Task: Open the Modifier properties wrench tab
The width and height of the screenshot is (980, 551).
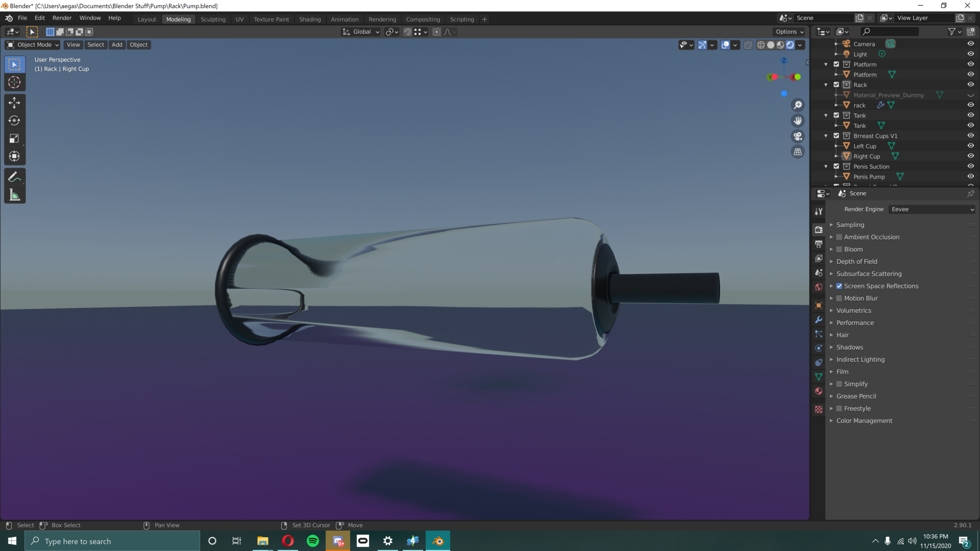Action: click(x=819, y=319)
